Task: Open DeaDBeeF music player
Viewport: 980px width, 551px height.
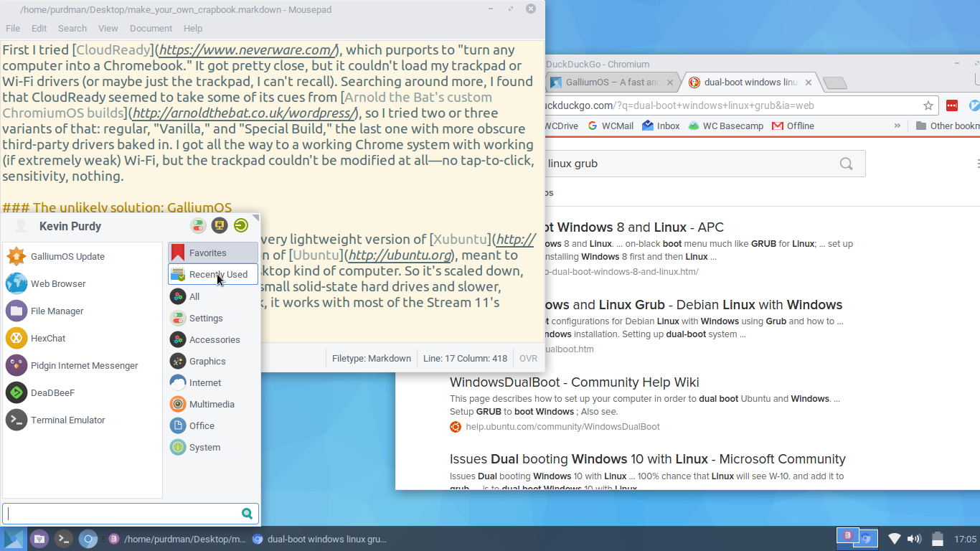Action: (x=83, y=392)
